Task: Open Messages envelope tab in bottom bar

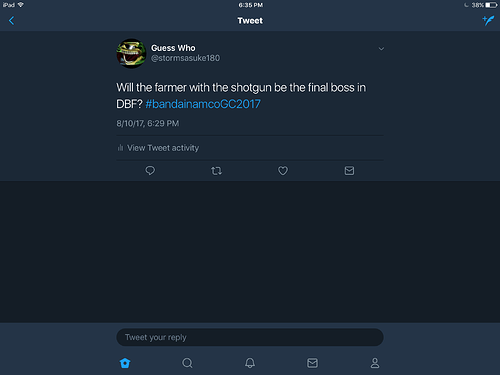Action: [x=312, y=363]
